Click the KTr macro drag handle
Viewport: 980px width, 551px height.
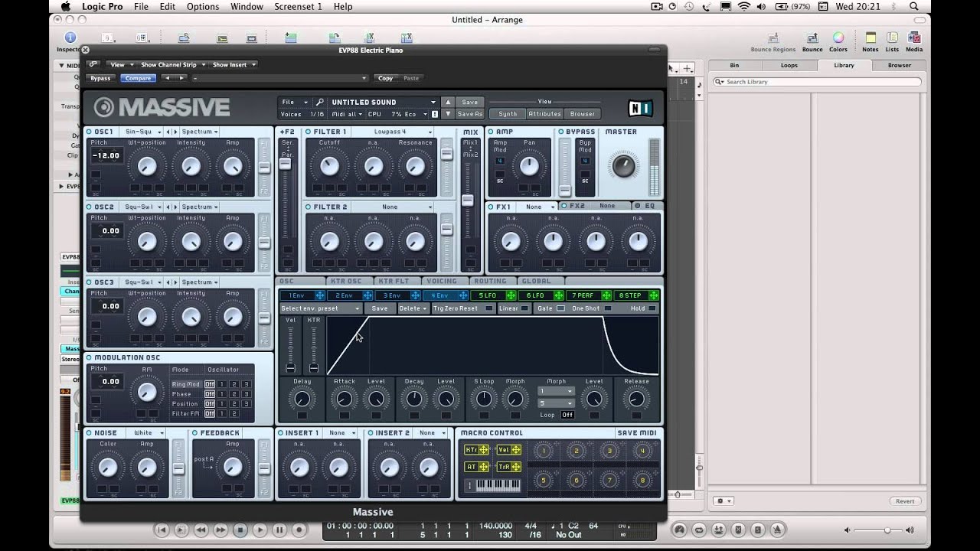484,450
